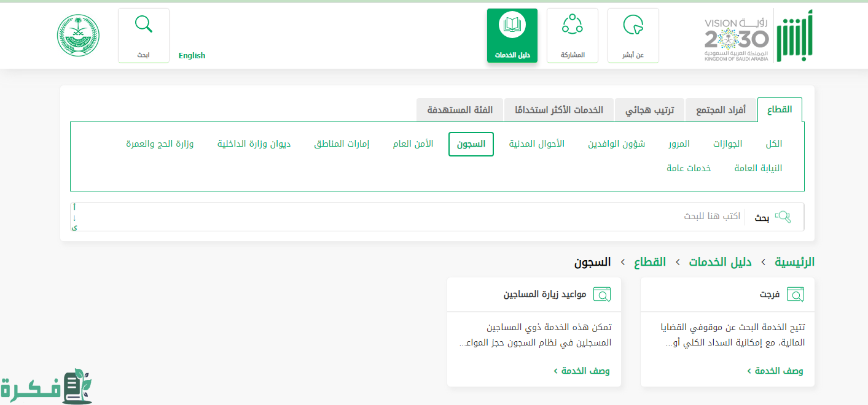The image size is (868, 405).
Task: Select the الجوازات sector filter
Action: (x=727, y=144)
